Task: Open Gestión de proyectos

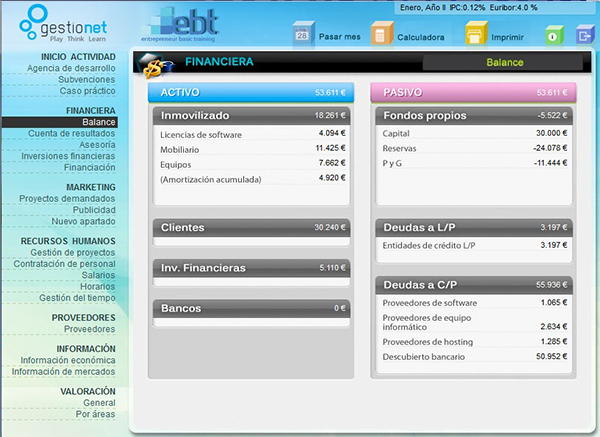Action: pos(73,253)
